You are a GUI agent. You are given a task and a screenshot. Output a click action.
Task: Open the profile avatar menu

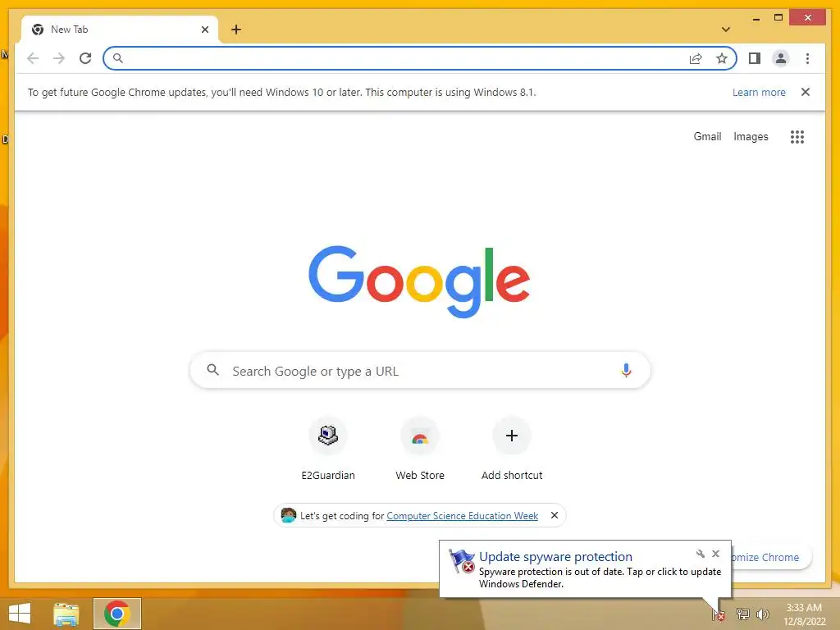coord(781,58)
